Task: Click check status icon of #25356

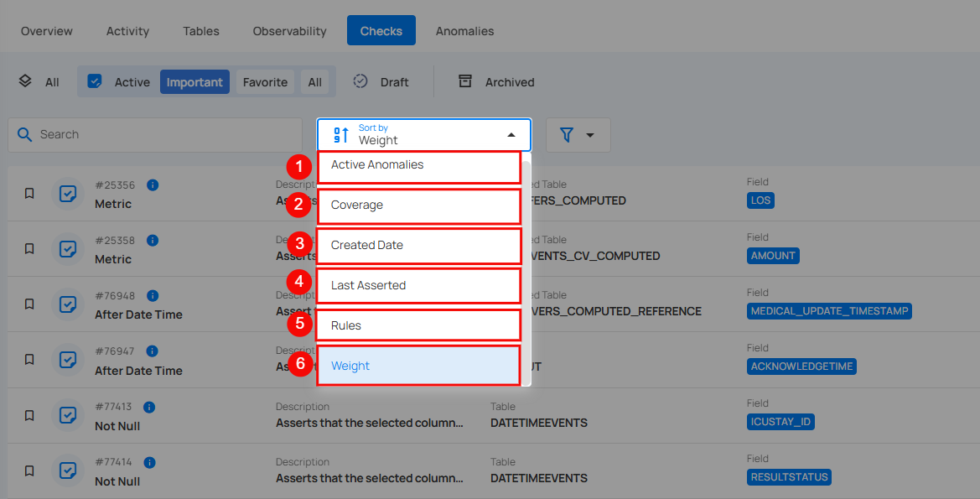Action: [68, 193]
